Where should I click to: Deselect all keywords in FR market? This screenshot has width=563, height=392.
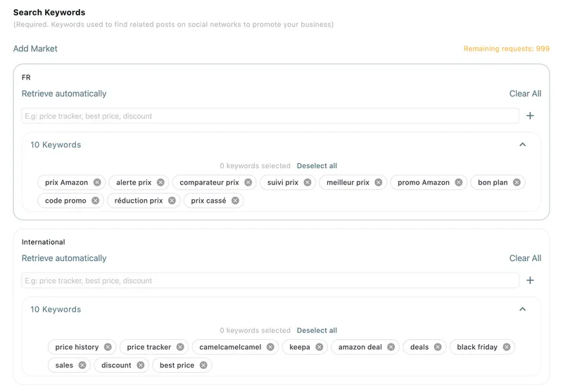(317, 166)
